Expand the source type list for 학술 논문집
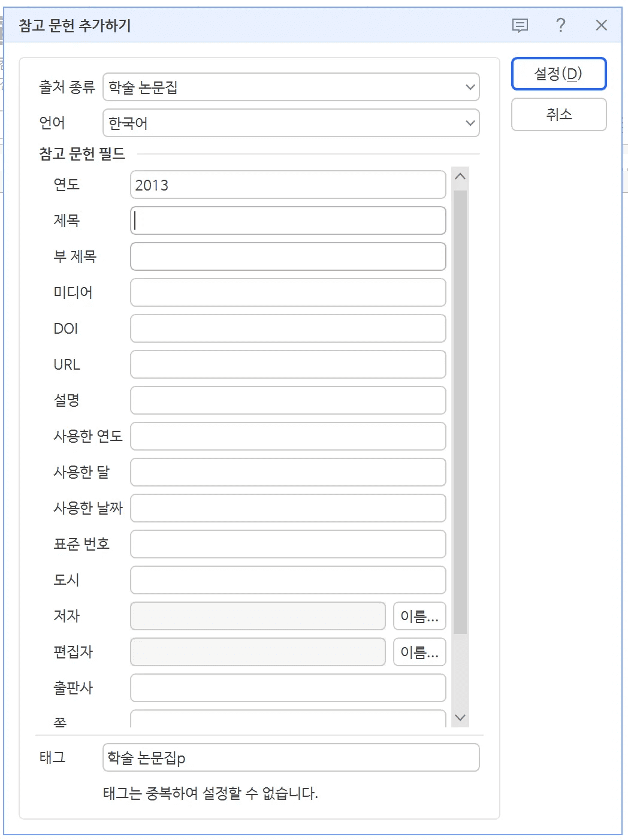 [x=469, y=87]
